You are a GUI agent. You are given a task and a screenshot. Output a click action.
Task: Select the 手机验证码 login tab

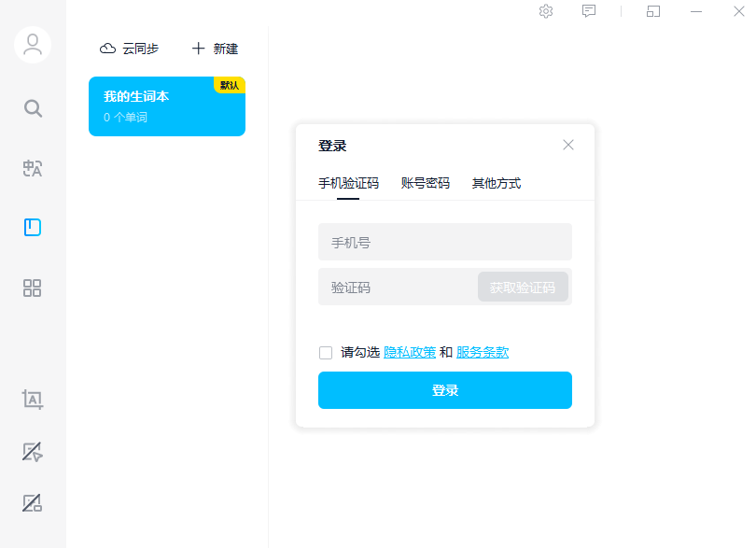coord(350,184)
